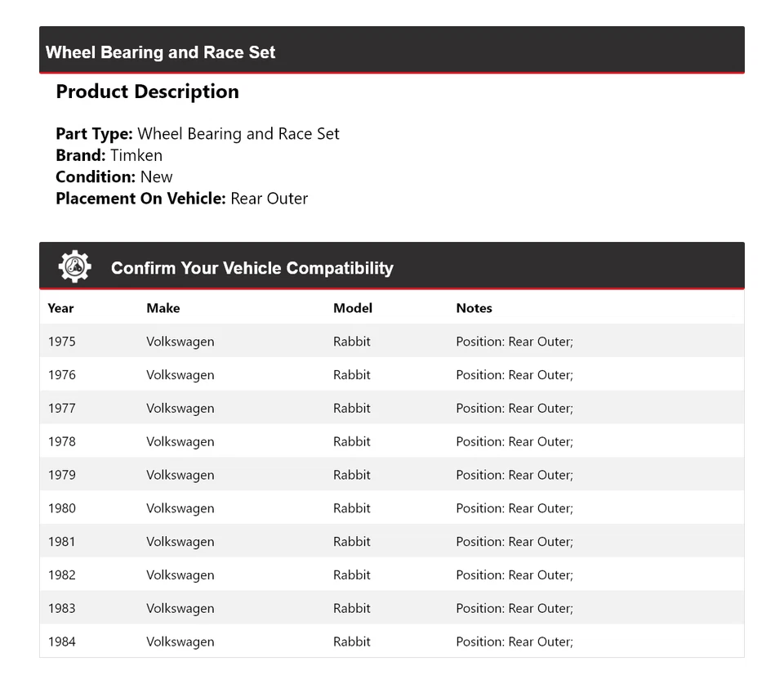Click Rabbit in the 1980 row
The width and height of the screenshot is (784, 684).
pyautogui.click(x=352, y=508)
